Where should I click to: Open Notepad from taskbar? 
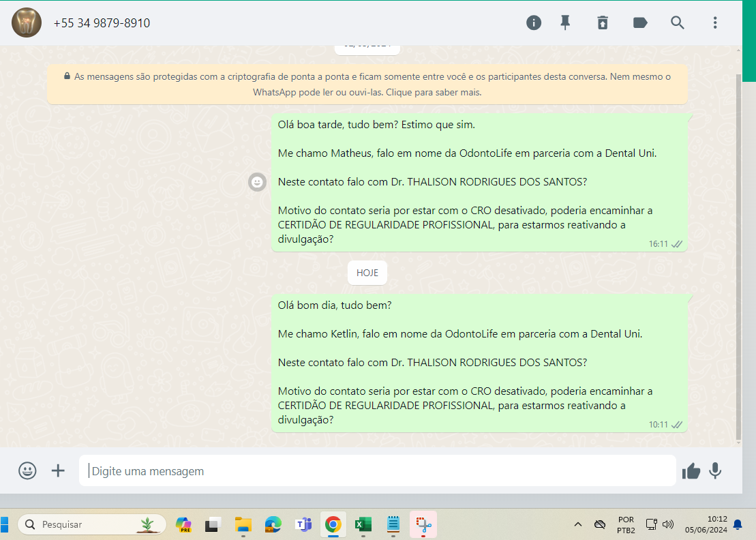pos(393,524)
